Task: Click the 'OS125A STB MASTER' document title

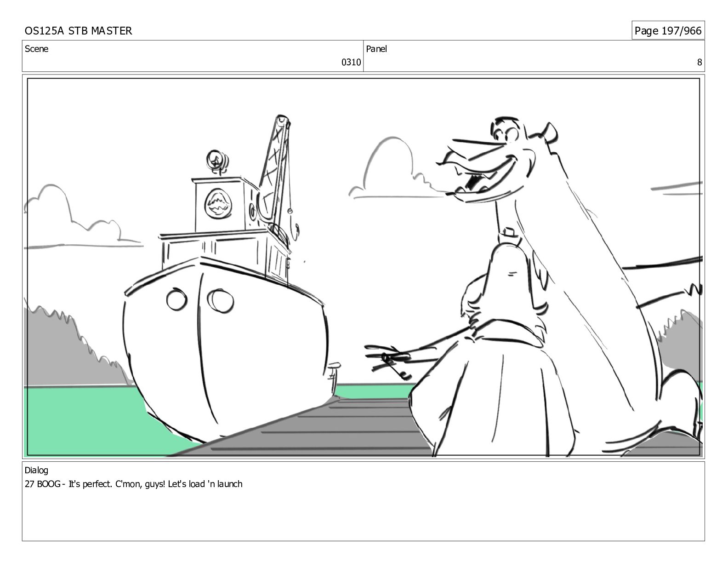Action: tap(78, 31)
